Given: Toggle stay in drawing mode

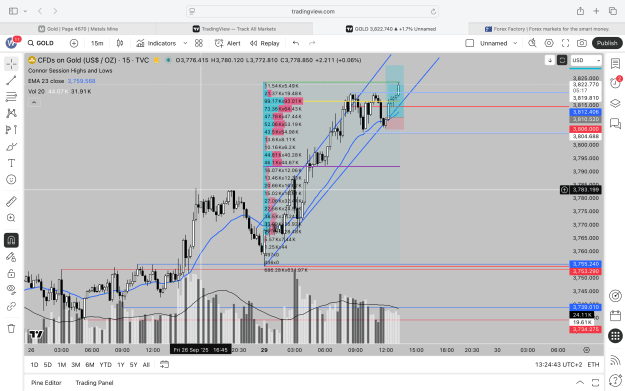Looking at the screenshot, I should click(11, 257).
